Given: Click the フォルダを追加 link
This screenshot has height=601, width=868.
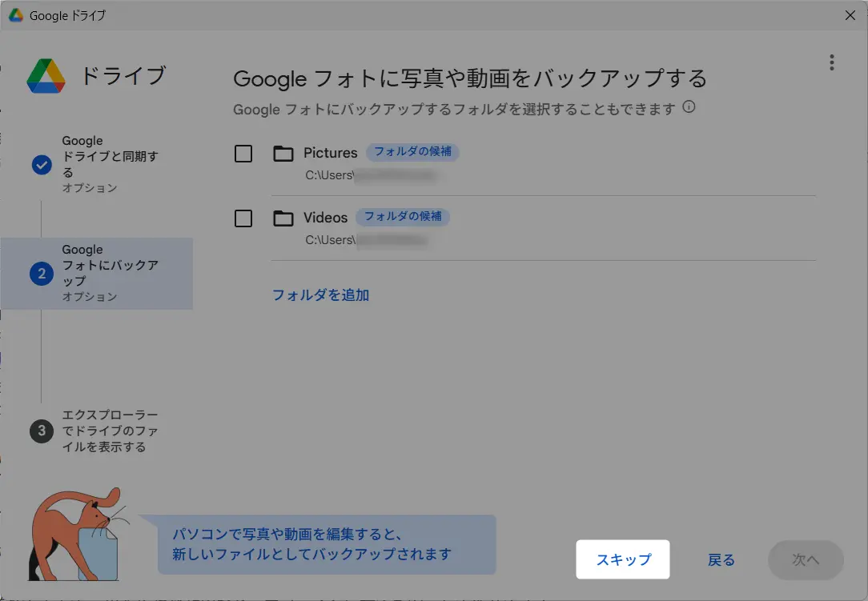Looking at the screenshot, I should click(320, 295).
